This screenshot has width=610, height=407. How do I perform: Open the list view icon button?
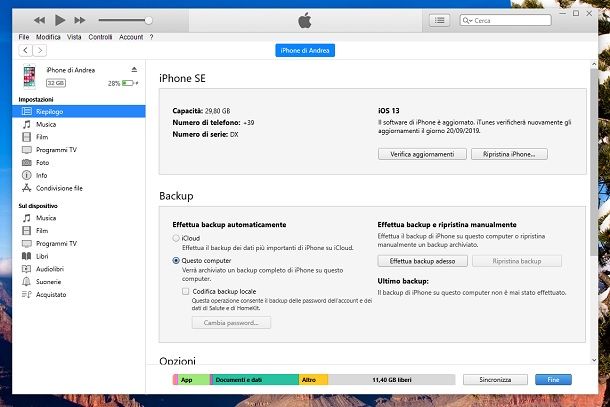coord(440,20)
